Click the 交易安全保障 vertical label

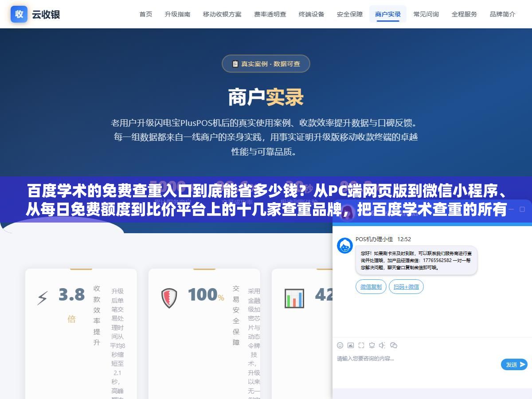(x=236, y=315)
